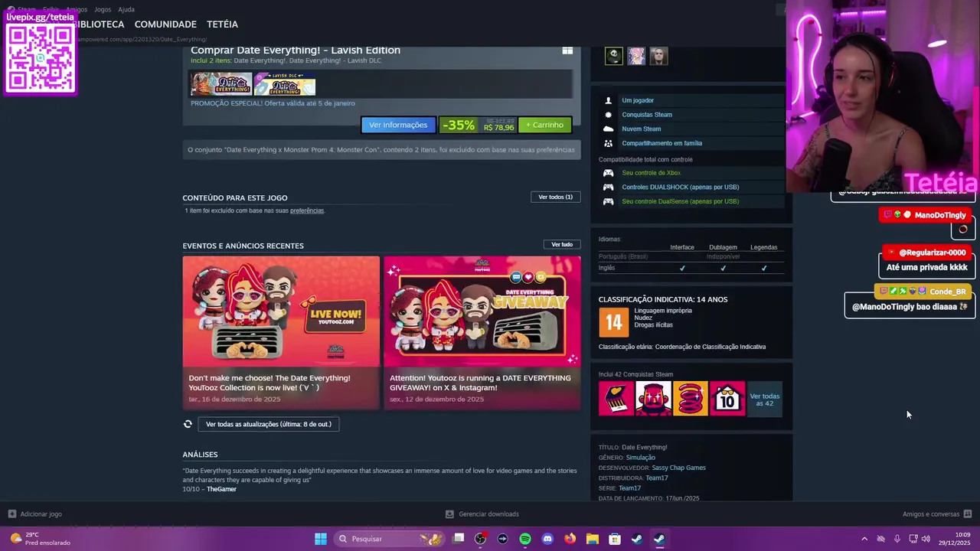Click the Ver tudo events button
Viewport: 980px width, 551px height.
pyautogui.click(x=562, y=244)
